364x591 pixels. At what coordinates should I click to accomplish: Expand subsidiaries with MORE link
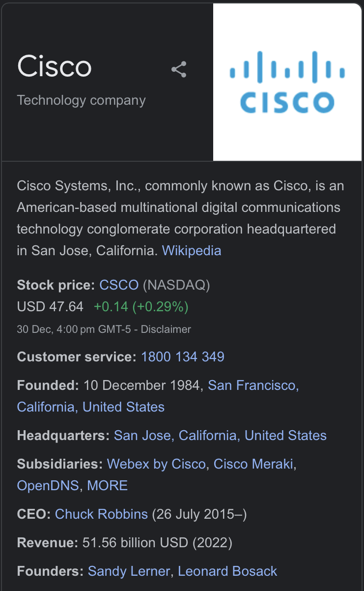pos(107,486)
